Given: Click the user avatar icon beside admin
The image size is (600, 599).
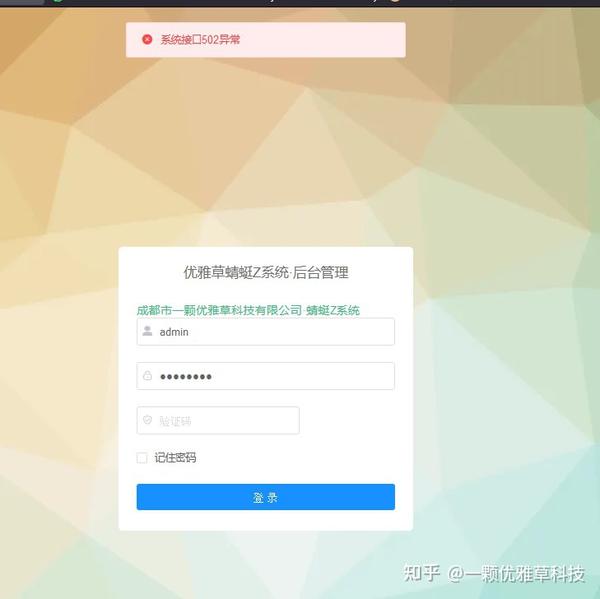Looking at the screenshot, I should pos(147,331).
